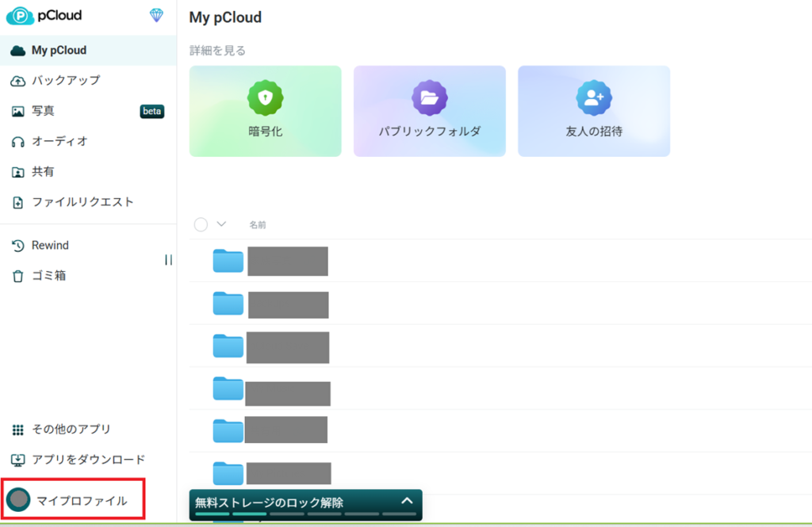
Task: Click the pCloud logo icon
Action: click(19, 15)
